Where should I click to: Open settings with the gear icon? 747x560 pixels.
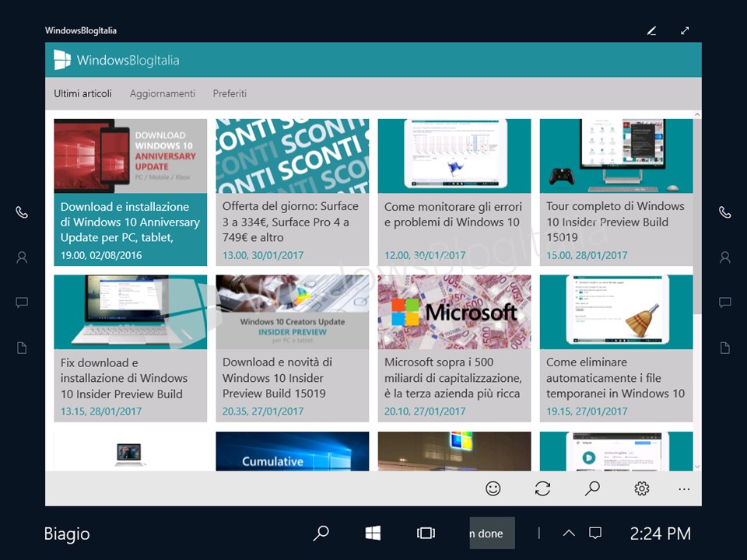point(642,488)
